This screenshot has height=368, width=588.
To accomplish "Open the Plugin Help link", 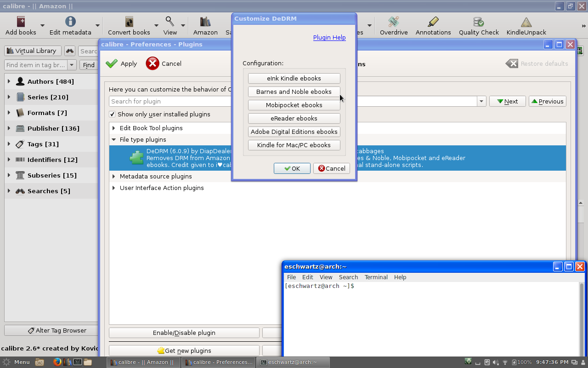I will 329,37.
